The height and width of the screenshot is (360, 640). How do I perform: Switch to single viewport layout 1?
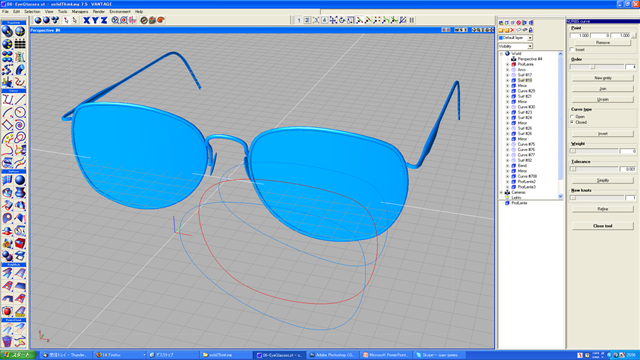pyautogui.click(x=299, y=20)
